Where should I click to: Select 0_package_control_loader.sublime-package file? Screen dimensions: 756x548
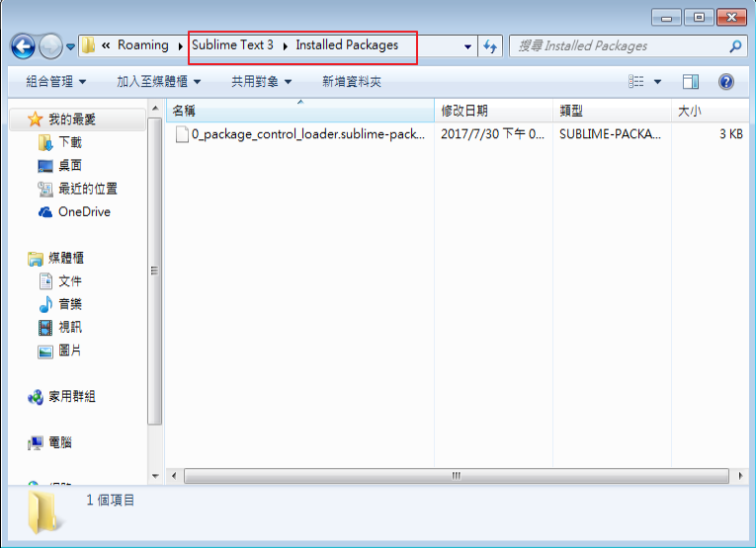pyautogui.click(x=307, y=134)
